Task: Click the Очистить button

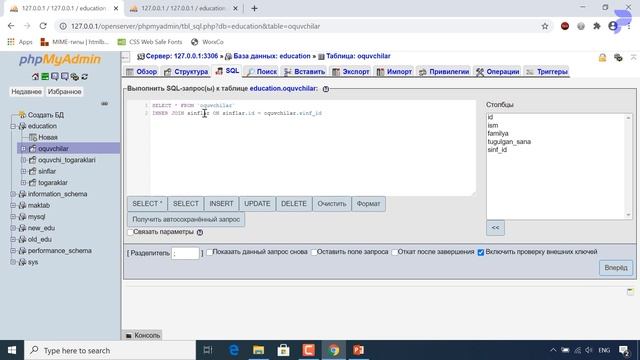Action: (331, 204)
